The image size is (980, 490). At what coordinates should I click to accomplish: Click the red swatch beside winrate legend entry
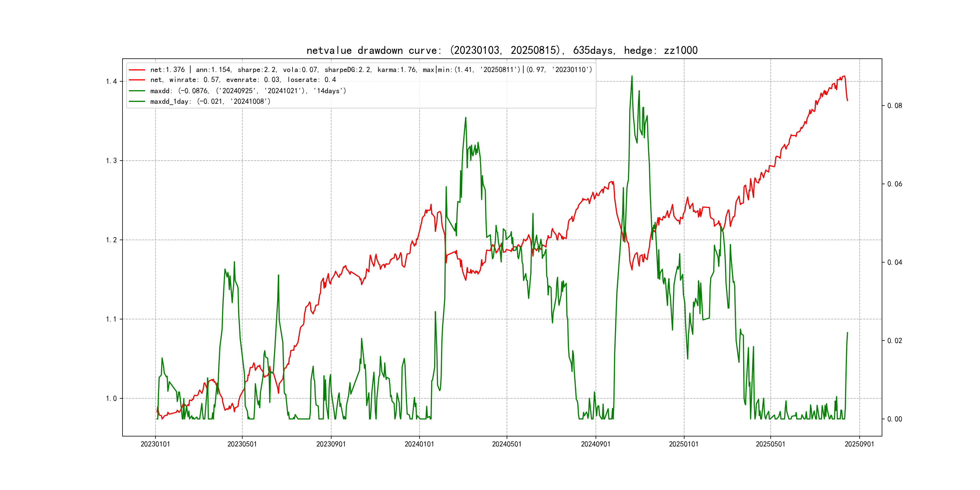137,80
